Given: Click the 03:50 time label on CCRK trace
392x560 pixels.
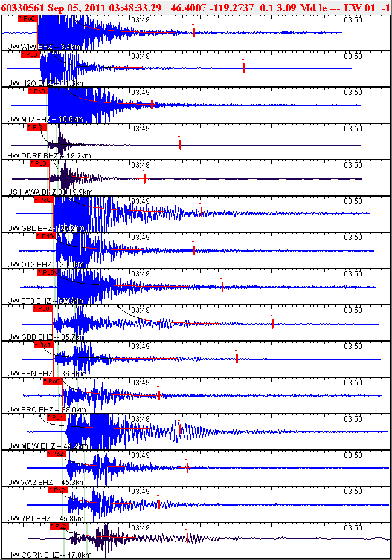Looking at the screenshot, I should click(353, 528).
